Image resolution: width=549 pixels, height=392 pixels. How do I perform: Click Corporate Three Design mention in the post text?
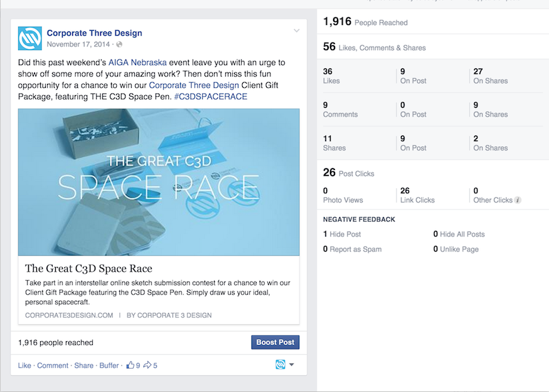[194, 85]
